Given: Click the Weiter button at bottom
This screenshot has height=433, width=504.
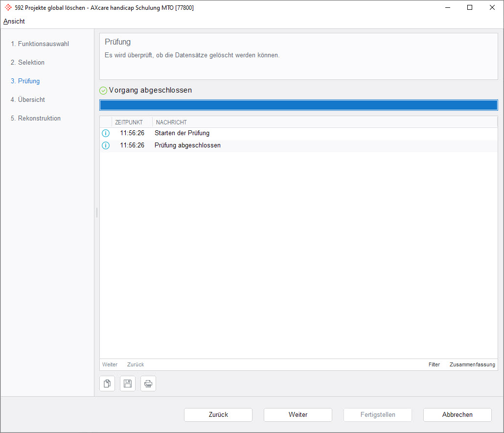Looking at the screenshot, I should (298, 415).
